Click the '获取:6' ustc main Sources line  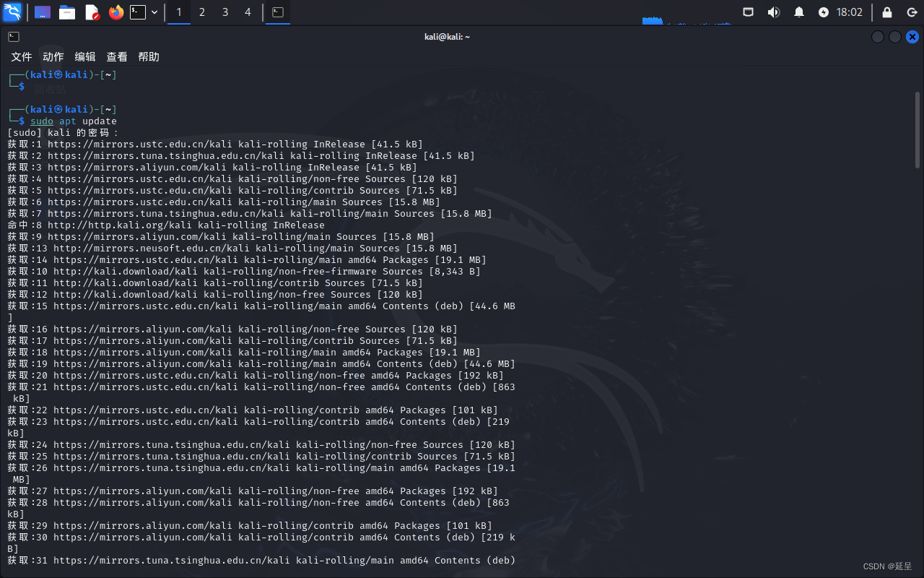pos(224,202)
